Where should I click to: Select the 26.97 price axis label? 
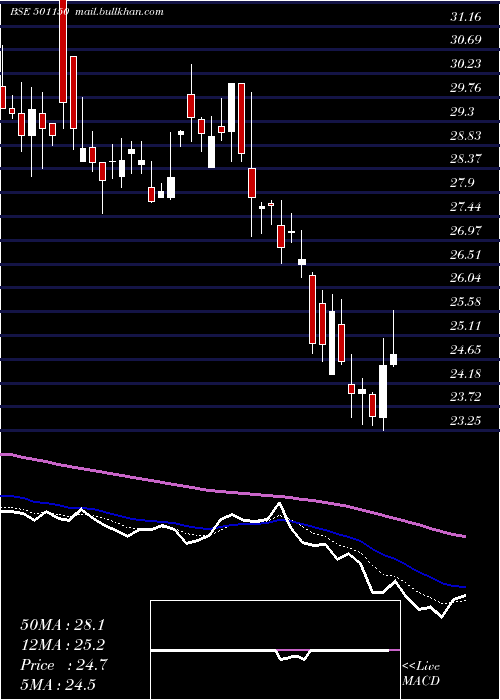tap(466, 230)
